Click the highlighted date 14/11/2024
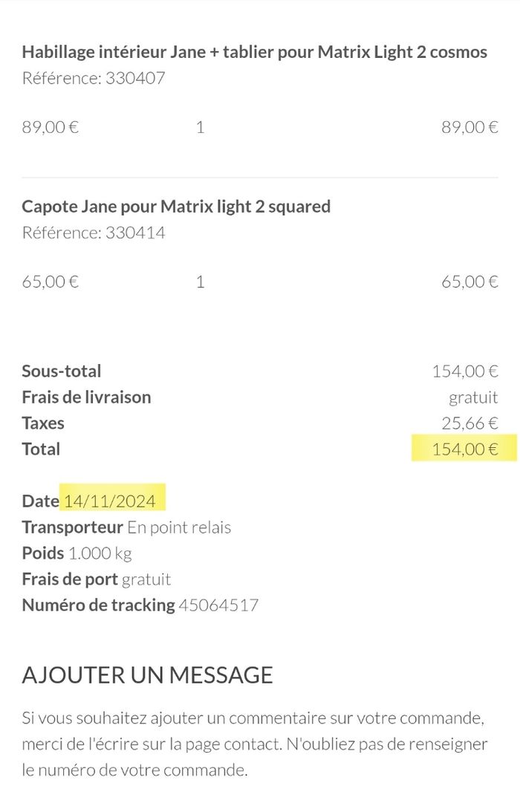 click(110, 501)
